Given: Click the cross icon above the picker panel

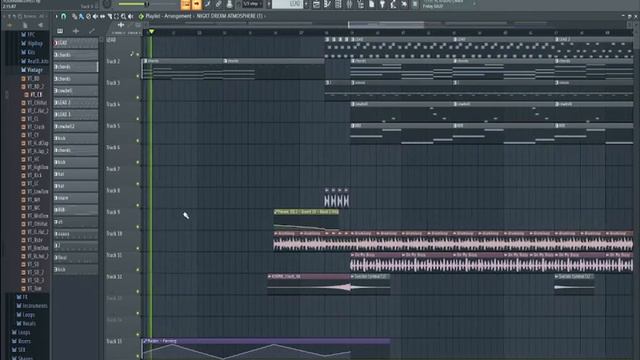Looking at the screenshot, I should tap(76, 31).
